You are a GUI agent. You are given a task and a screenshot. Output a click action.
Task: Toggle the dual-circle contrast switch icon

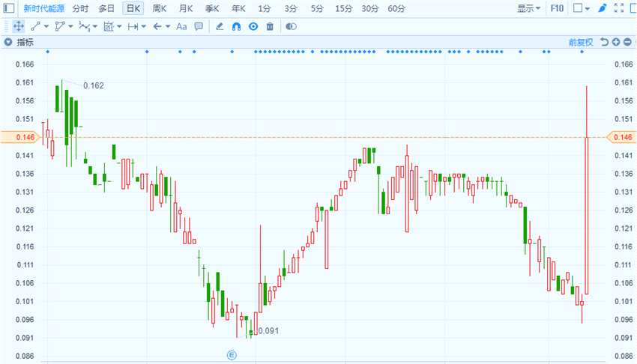tap(291, 27)
